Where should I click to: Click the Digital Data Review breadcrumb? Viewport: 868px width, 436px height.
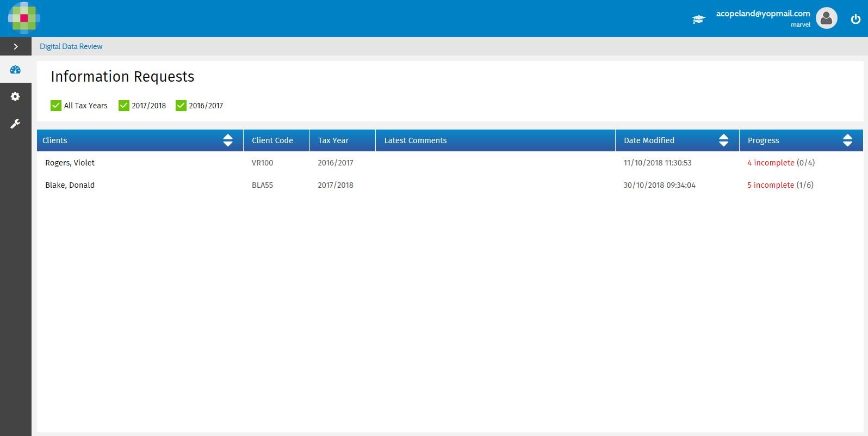(71, 47)
